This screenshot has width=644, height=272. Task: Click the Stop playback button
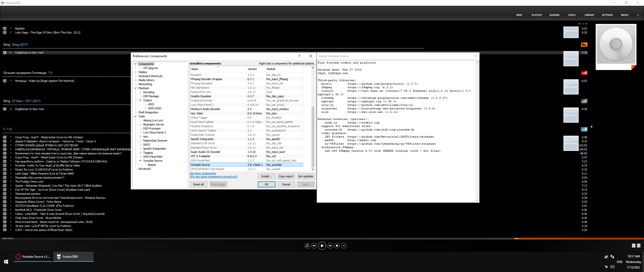pos(337,246)
